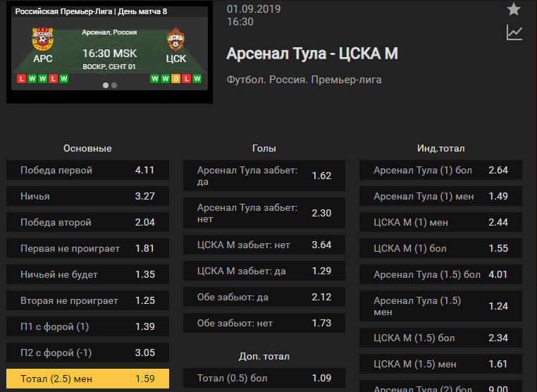Screen dimensions: 537x392
Task: Select Вторая не проиграет 1.25
Action: (x=87, y=300)
